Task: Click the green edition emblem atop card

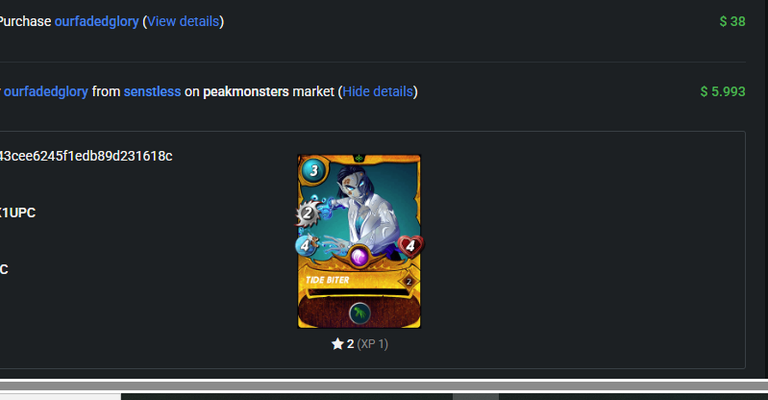Action: 359,158
